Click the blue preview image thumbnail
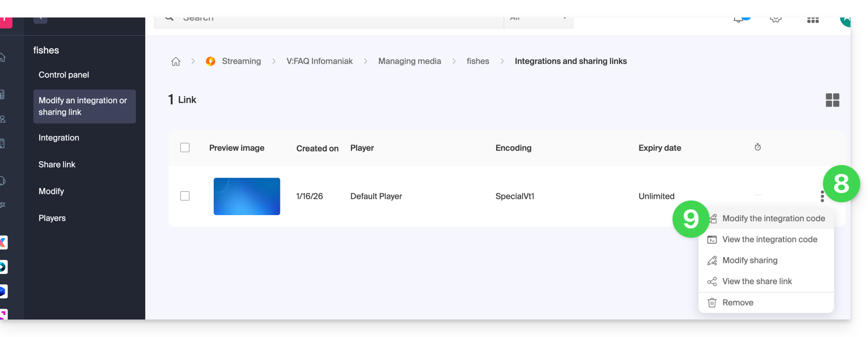 tap(247, 196)
